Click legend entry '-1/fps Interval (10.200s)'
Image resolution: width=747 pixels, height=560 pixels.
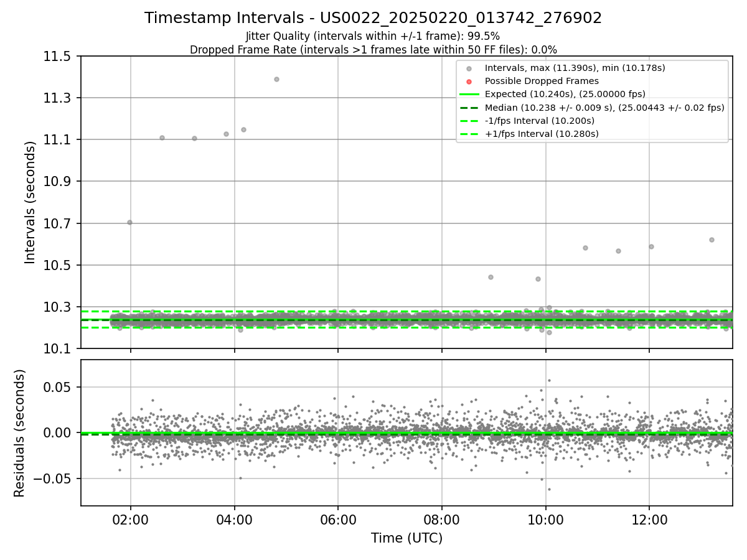coord(540,121)
